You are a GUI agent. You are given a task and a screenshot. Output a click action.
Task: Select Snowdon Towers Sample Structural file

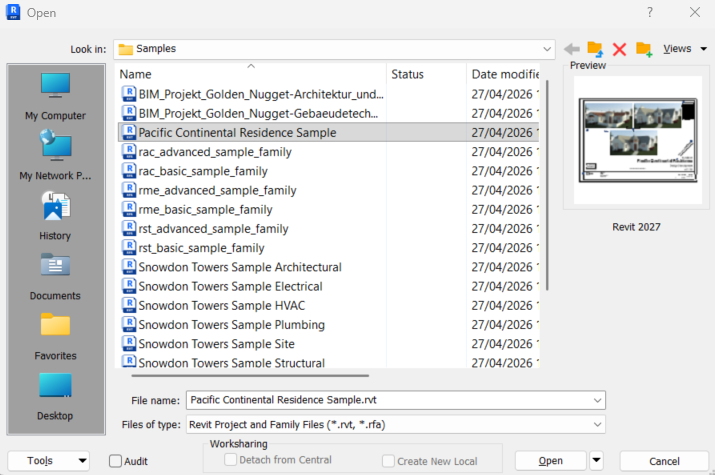coord(232,363)
